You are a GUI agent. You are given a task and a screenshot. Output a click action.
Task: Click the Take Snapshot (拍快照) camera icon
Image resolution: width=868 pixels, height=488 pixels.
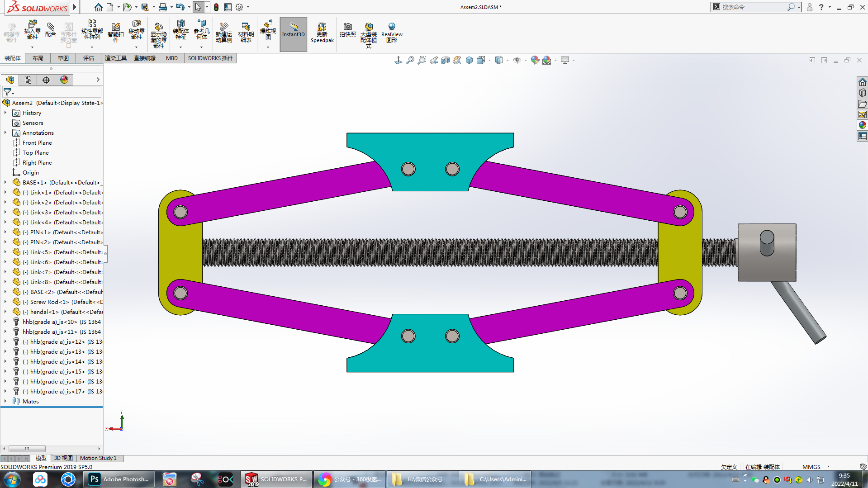coord(347,30)
